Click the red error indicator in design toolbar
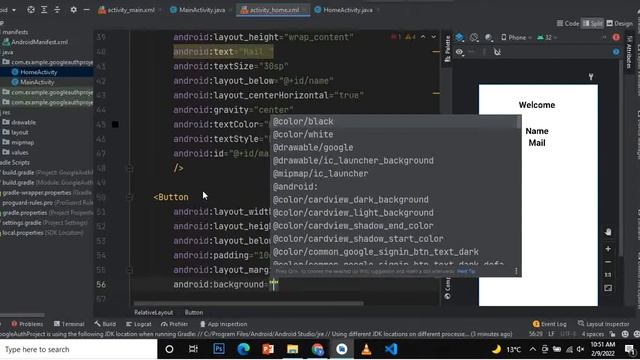640x360 pixels. [x=616, y=38]
